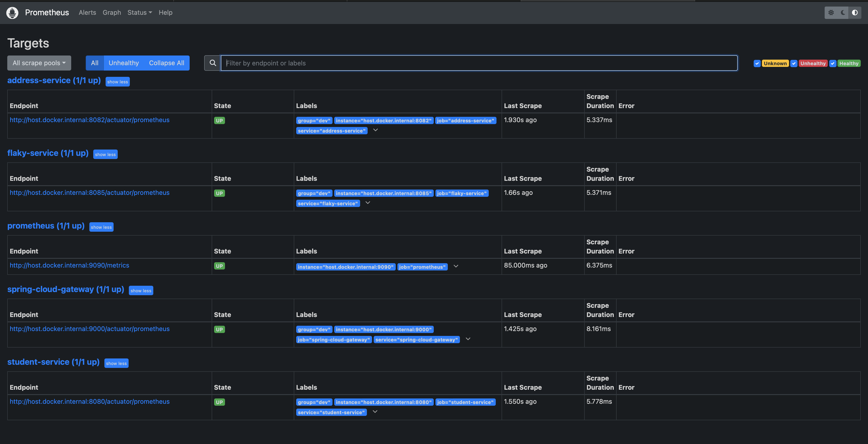Screen dimensions: 868x444
Task: Uncheck the Unhealthy state filter checkbox
Action: coord(794,63)
